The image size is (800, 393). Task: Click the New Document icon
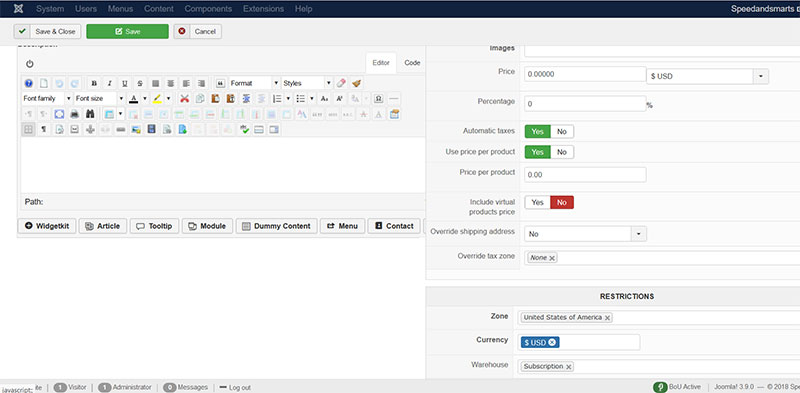tap(44, 83)
